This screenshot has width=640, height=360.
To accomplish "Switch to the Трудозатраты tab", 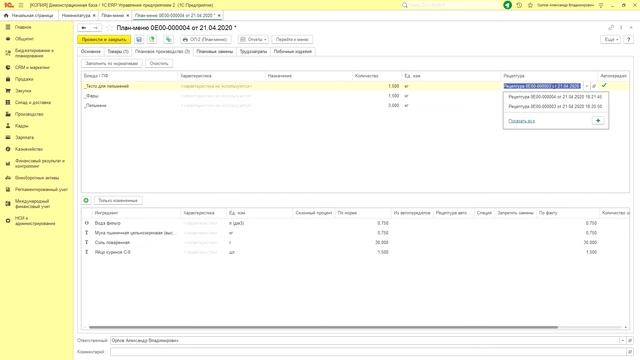I will pyautogui.click(x=253, y=52).
